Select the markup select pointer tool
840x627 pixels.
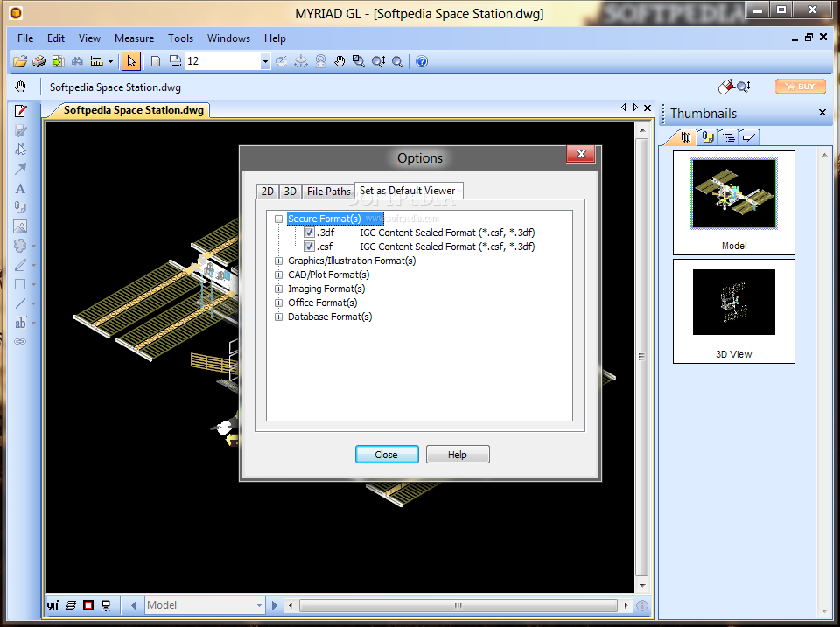click(x=20, y=150)
